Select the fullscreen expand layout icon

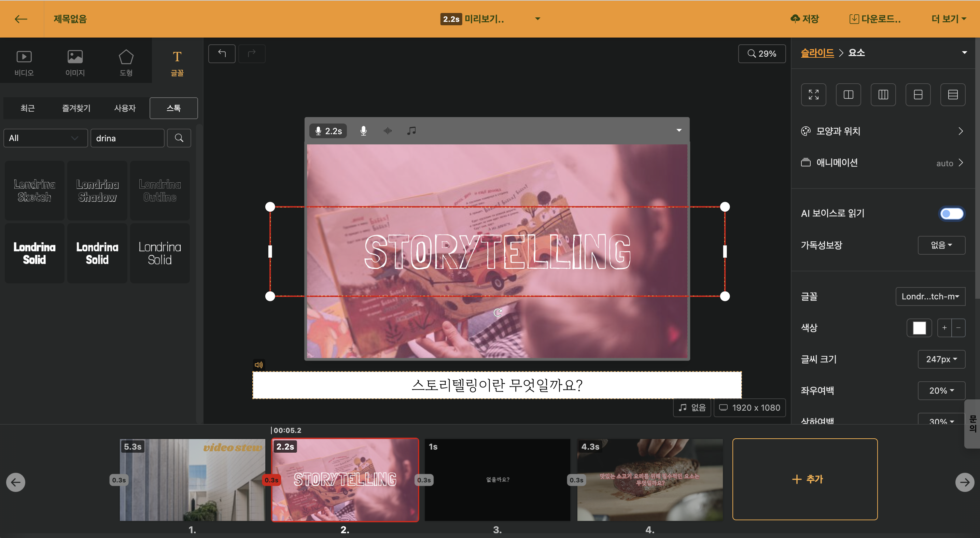(813, 95)
